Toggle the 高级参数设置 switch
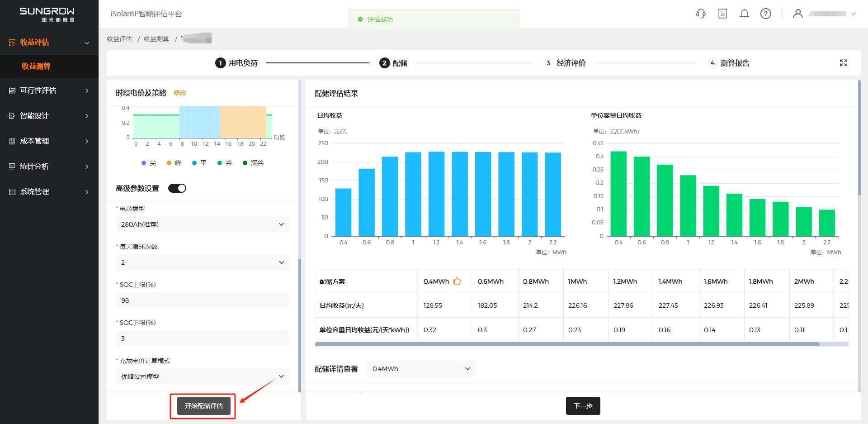The image size is (868, 424). (x=177, y=188)
